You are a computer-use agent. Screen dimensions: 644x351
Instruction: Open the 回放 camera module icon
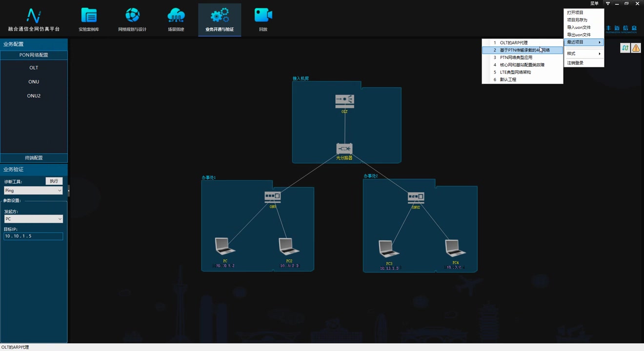click(x=263, y=16)
